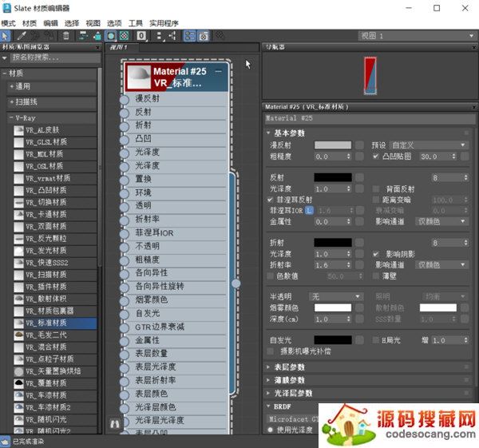The height and width of the screenshot is (448, 479).
Task: Delete selected node with trash icon
Action: (65, 36)
